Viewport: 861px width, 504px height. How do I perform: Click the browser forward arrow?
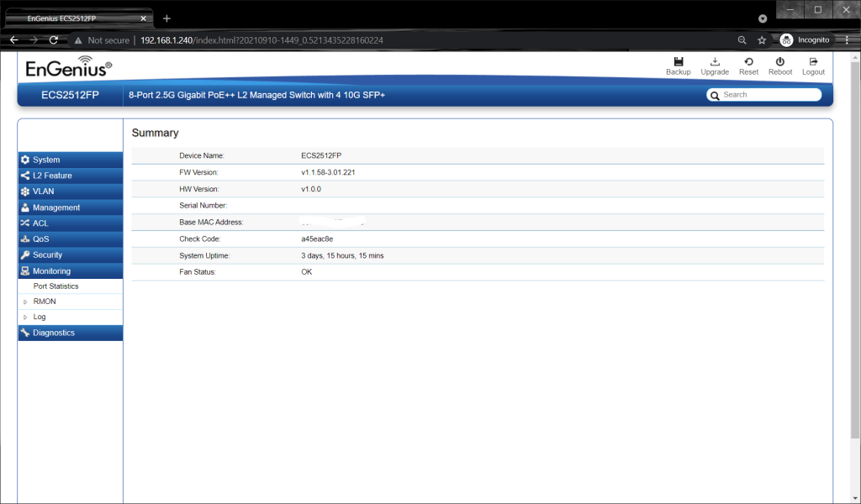(x=34, y=40)
